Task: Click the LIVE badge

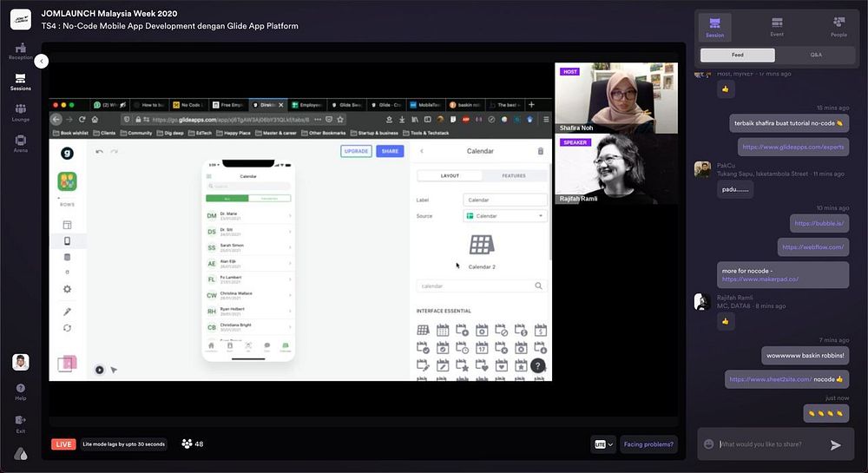Action: coord(63,444)
